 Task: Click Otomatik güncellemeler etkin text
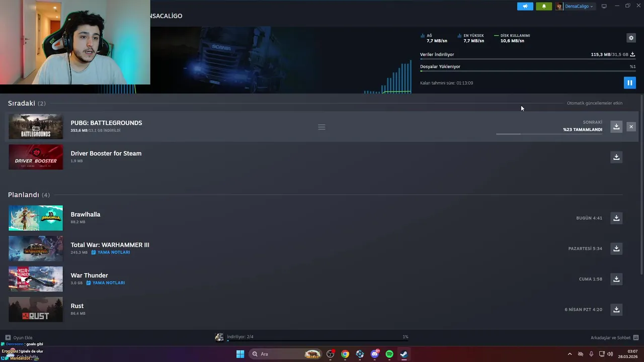click(595, 103)
